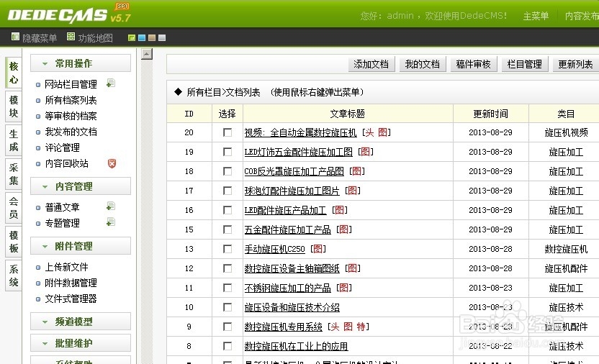Open the 模板 side tab
The image size is (599, 364).
pyautogui.click(x=14, y=242)
